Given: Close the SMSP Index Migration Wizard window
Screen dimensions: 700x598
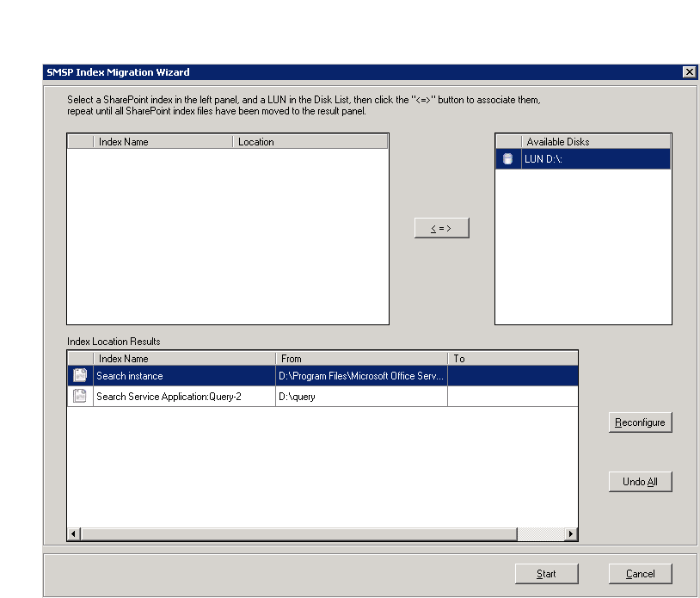Looking at the screenshot, I should (x=690, y=72).
